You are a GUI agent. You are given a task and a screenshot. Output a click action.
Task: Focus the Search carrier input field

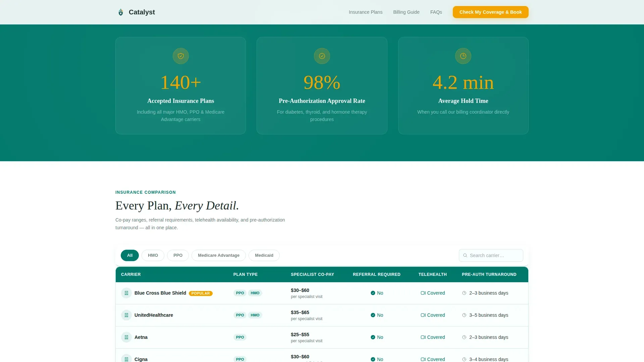click(x=491, y=255)
